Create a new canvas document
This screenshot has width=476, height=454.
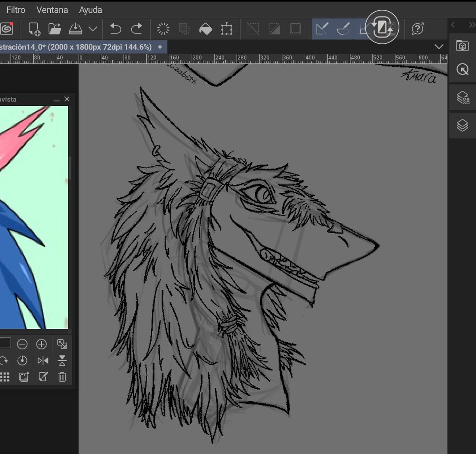click(x=34, y=29)
